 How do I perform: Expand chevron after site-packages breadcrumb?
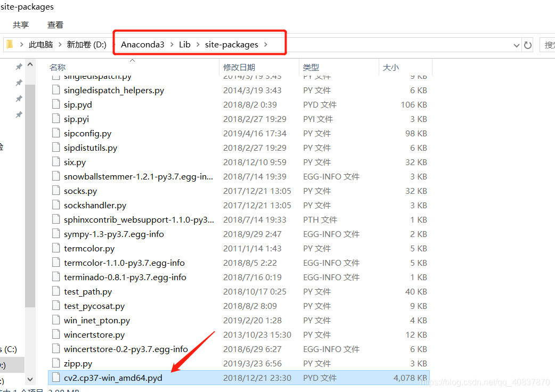[x=265, y=45]
